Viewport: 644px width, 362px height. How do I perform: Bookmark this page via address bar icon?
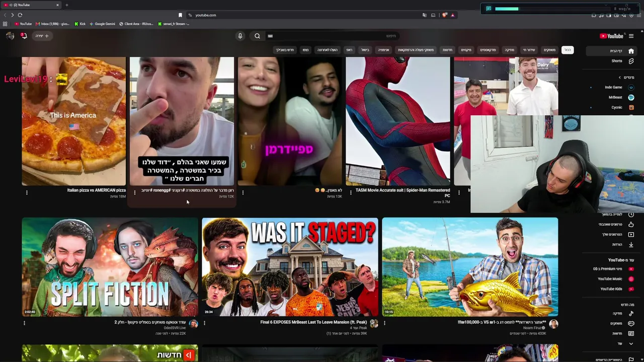point(180,15)
